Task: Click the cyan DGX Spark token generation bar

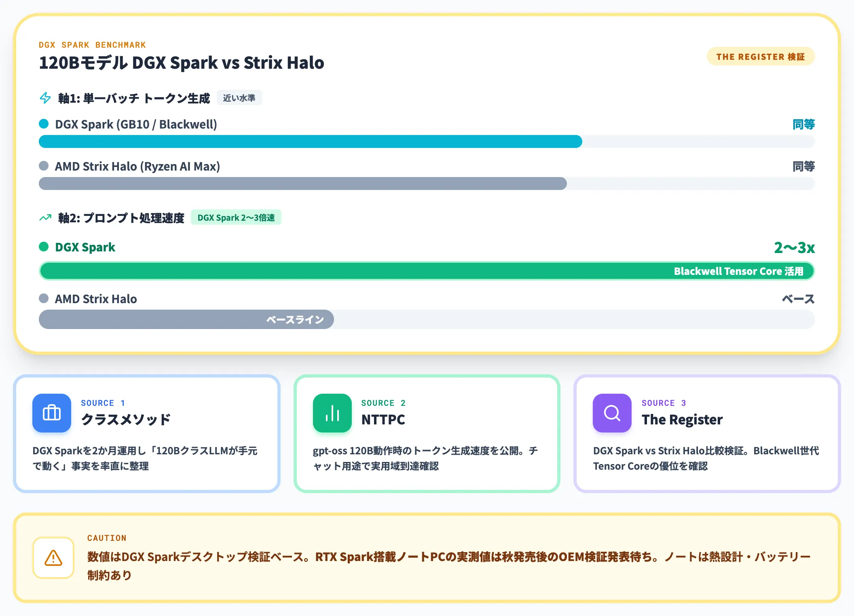Action: point(311,141)
